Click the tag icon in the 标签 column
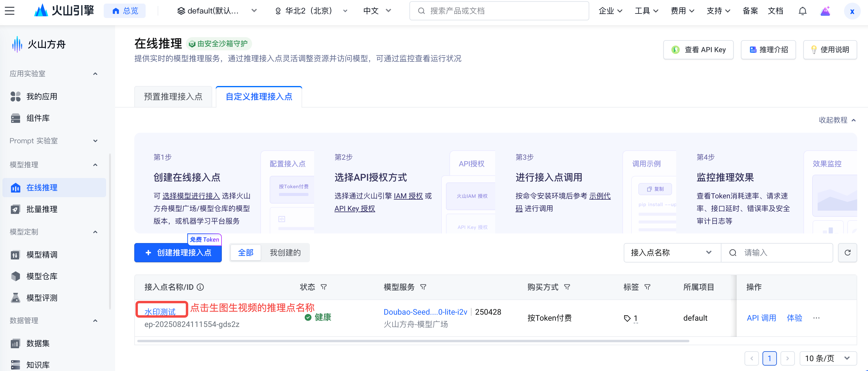Screen dimensions: 868x371 pyautogui.click(x=627, y=318)
